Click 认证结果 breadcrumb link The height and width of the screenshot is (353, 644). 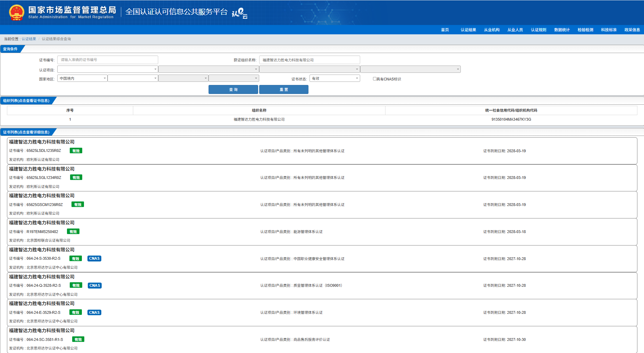29,39
